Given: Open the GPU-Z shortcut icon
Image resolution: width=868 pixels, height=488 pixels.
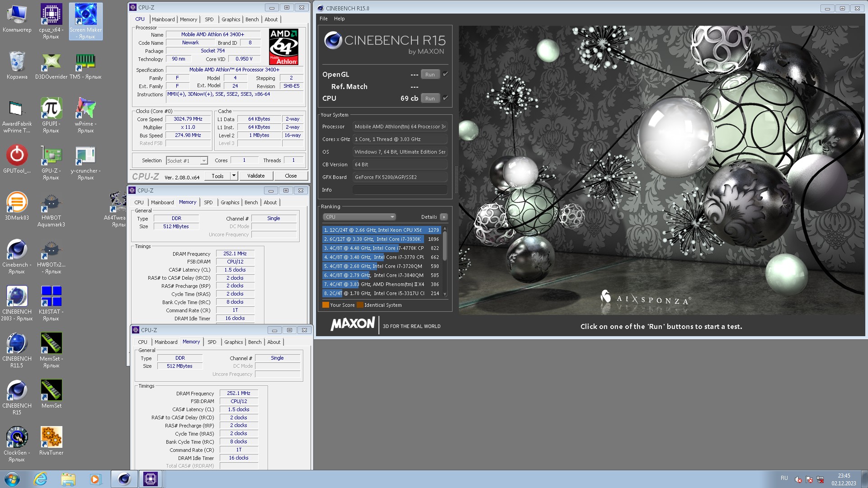Looking at the screenshot, I should [x=51, y=163].
